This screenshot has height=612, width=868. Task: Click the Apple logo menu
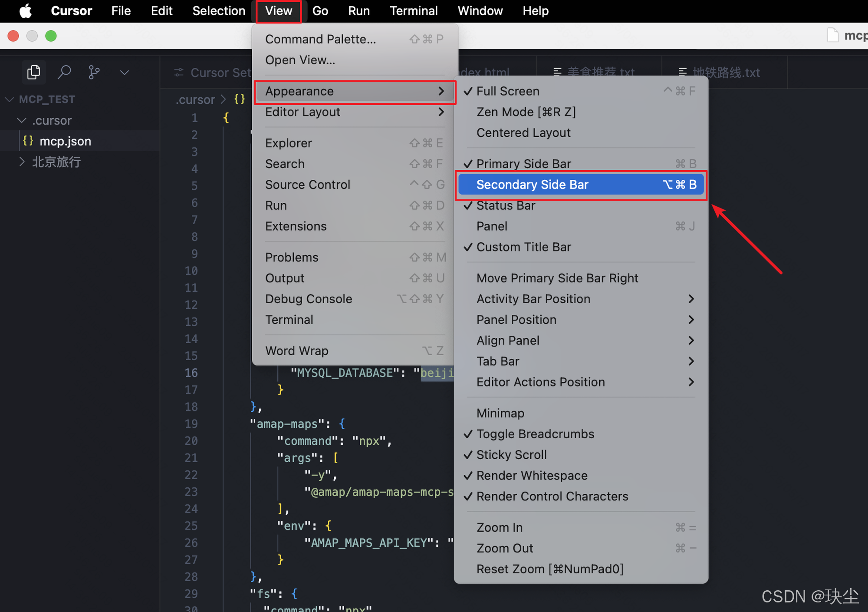(x=25, y=11)
